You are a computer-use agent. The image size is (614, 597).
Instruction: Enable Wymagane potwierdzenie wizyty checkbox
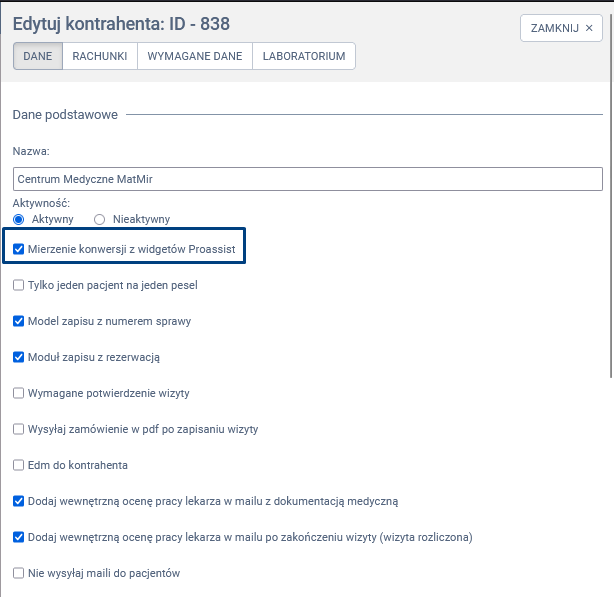(x=19, y=393)
